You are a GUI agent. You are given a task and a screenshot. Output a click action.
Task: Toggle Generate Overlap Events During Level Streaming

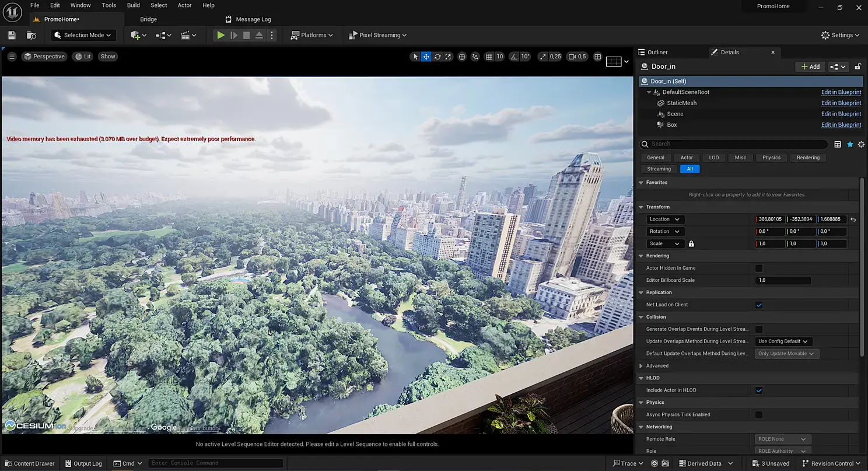coord(759,329)
